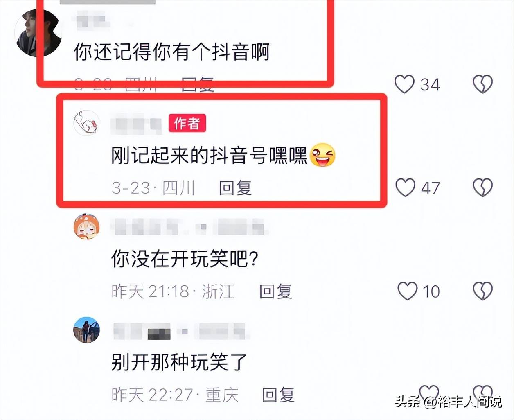
Task: Open username above 你没在开玩笑吧
Action: tap(189, 227)
